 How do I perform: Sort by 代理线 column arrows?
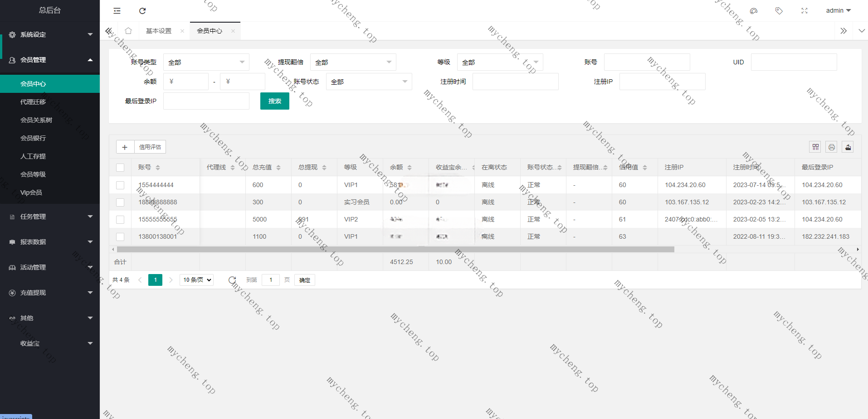tap(233, 168)
